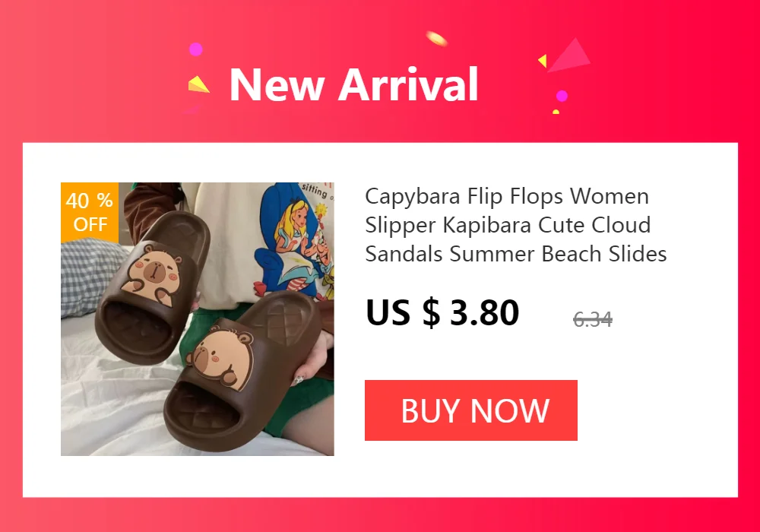
Task: Select the capybara slippers product photo
Action: (198, 318)
